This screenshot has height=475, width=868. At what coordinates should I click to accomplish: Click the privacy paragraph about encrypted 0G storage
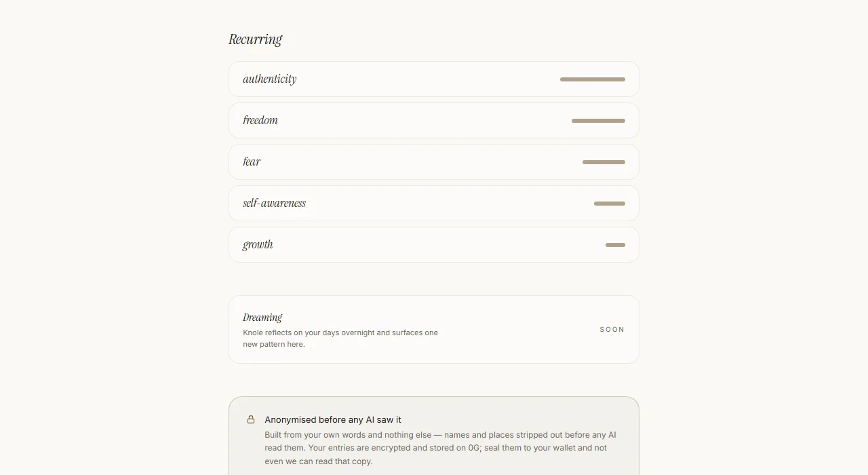[x=441, y=448]
